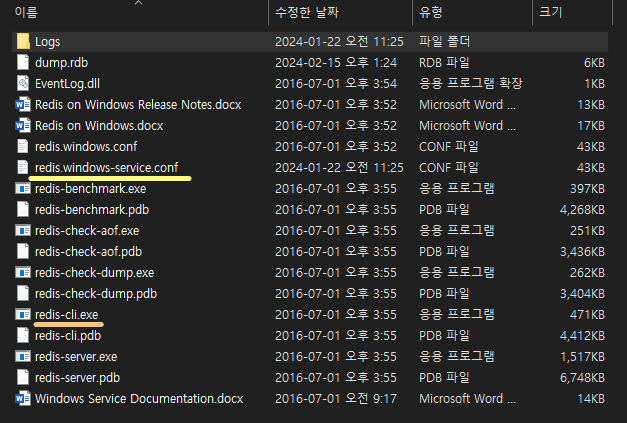627x423 pixels.
Task: Select the redis-server.pdb file name
Action: [x=78, y=377]
